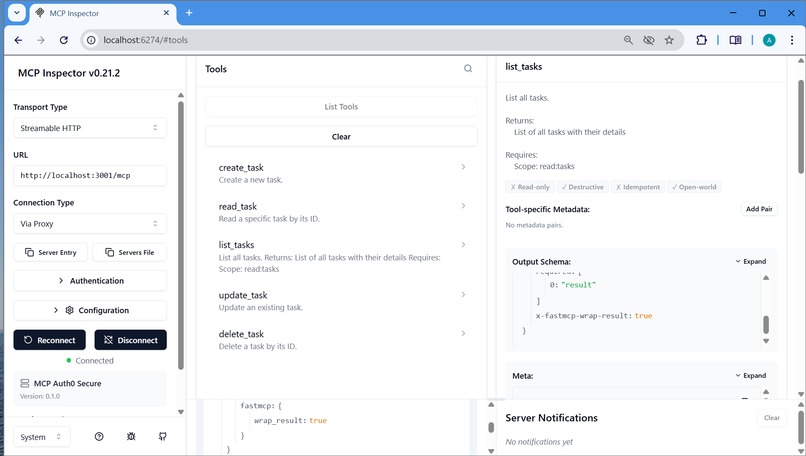Open the delete_task tool chevron

(463, 334)
